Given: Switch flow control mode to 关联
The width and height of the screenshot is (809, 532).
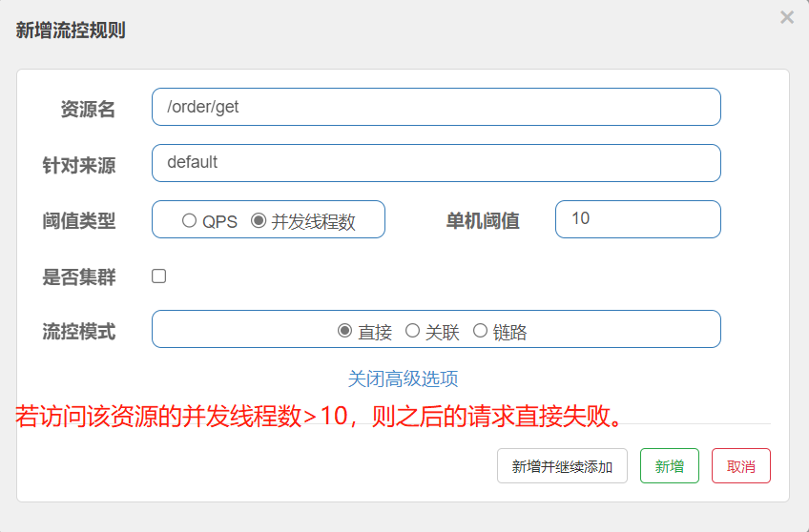Looking at the screenshot, I should point(413,331).
